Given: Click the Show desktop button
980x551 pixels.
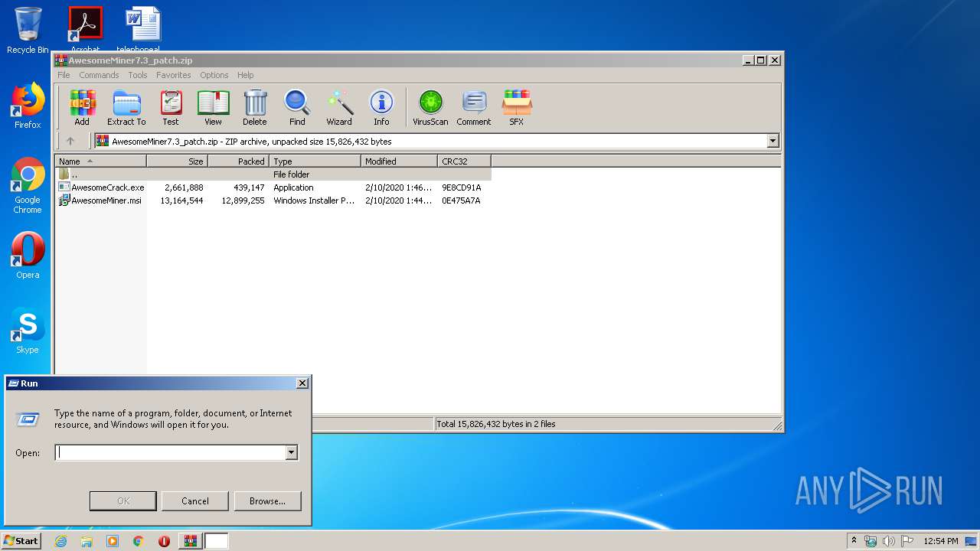Looking at the screenshot, I should point(972,541).
